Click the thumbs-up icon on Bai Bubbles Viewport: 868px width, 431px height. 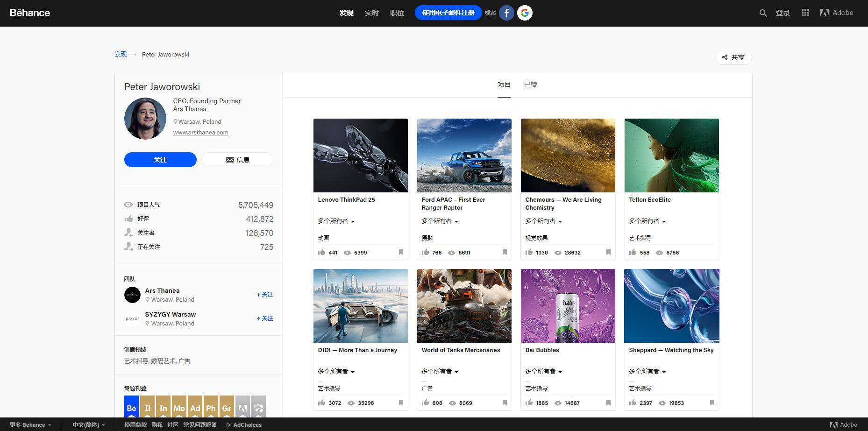(x=529, y=403)
